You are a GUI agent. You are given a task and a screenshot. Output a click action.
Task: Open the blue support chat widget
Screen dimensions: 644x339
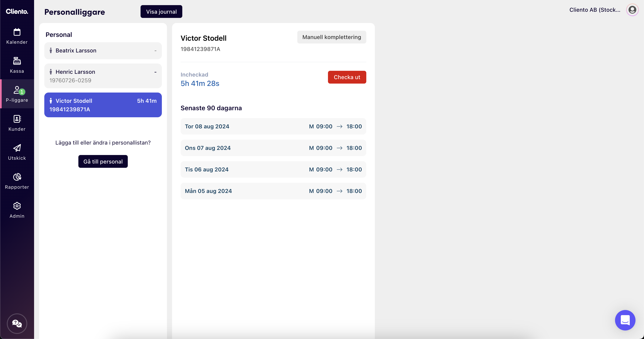point(625,320)
